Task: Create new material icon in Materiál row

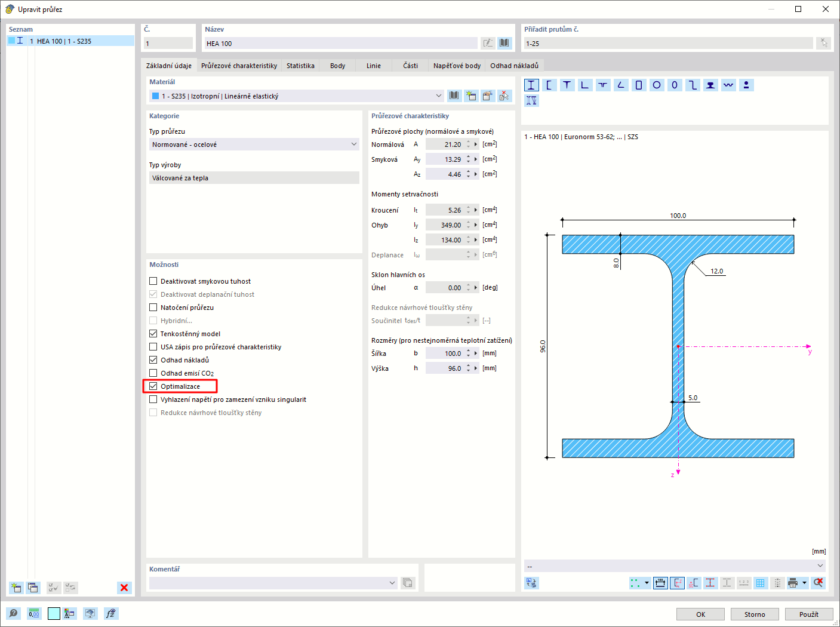Action: 472,96
